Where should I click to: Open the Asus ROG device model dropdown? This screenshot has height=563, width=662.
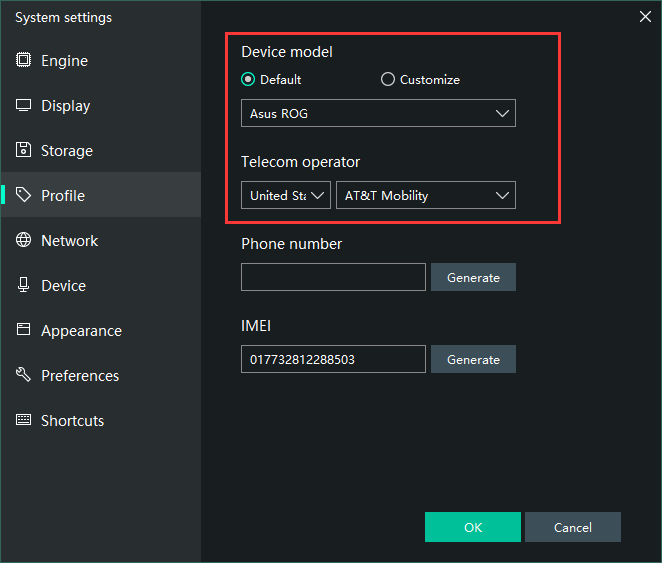(378, 113)
